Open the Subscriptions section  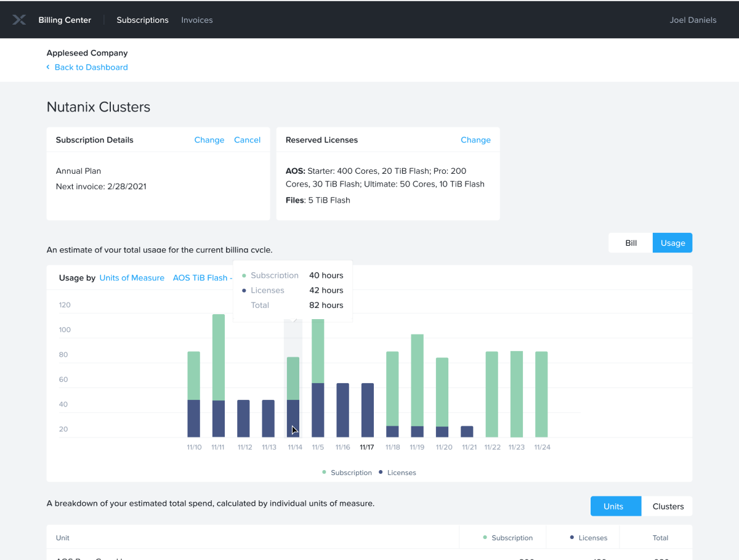click(142, 20)
